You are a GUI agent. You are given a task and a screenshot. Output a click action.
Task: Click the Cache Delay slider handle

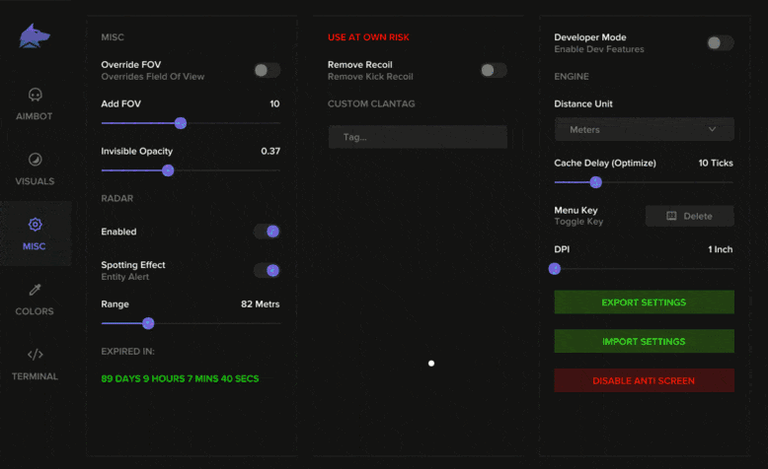point(596,182)
